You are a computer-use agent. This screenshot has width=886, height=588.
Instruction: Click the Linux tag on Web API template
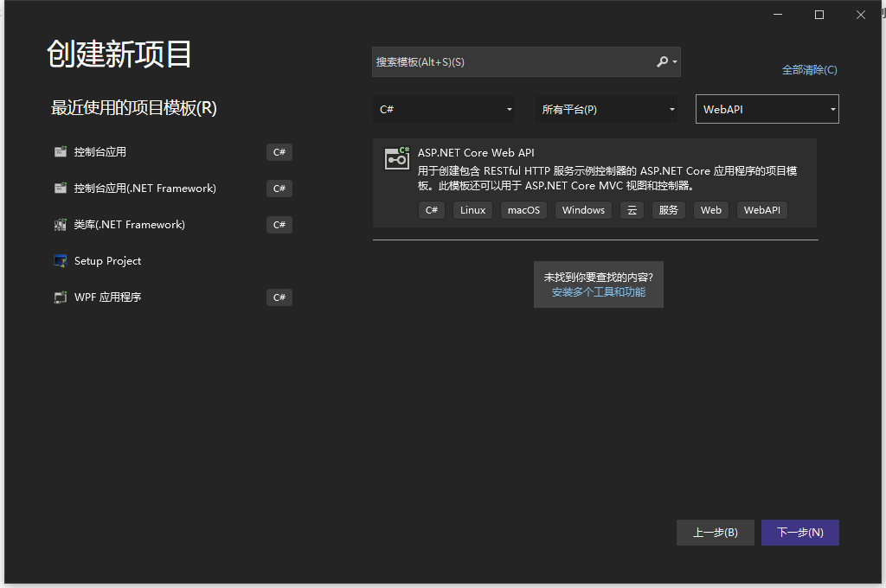(x=472, y=210)
